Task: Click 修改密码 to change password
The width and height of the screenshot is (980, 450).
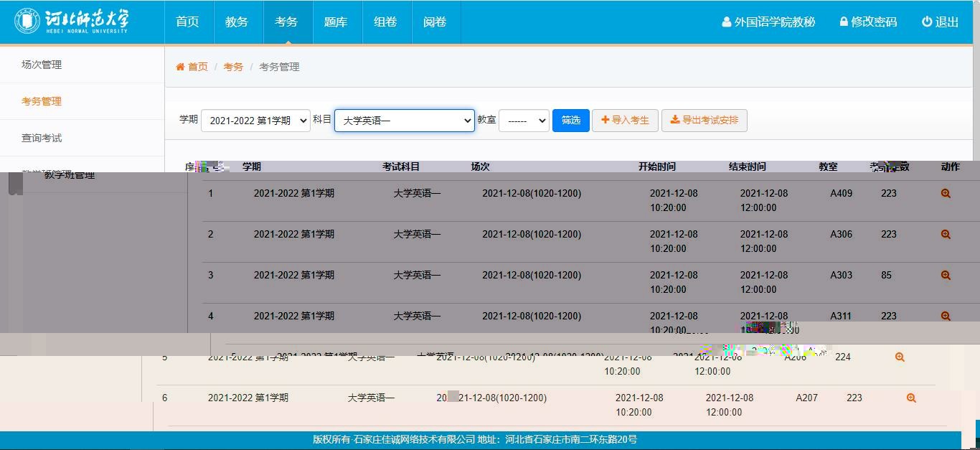Action: 868,22
